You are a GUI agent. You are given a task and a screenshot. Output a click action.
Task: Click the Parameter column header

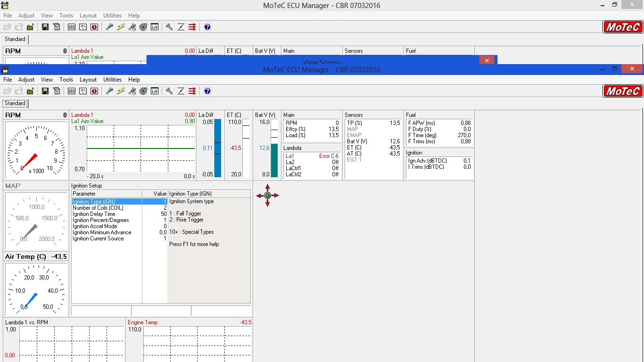(107, 194)
